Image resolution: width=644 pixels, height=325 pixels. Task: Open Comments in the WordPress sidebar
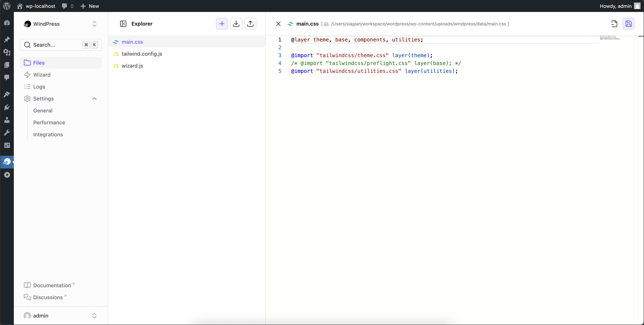coord(7,78)
